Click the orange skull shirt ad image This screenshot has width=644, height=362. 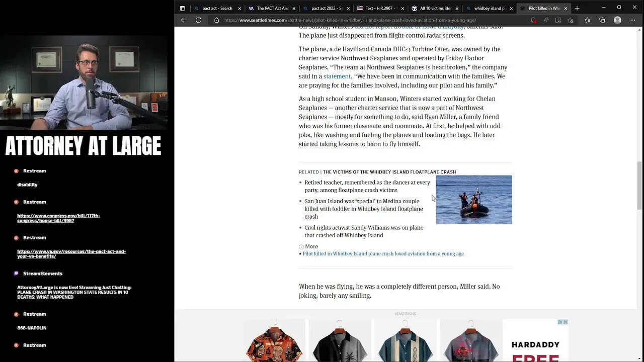click(x=274, y=340)
